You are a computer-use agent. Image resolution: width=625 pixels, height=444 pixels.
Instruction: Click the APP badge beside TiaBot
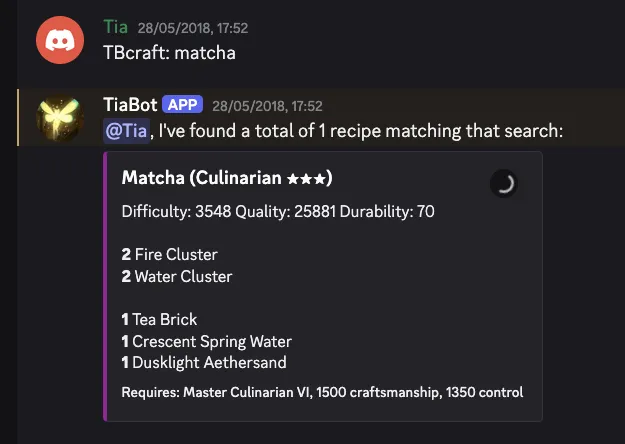[183, 104]
